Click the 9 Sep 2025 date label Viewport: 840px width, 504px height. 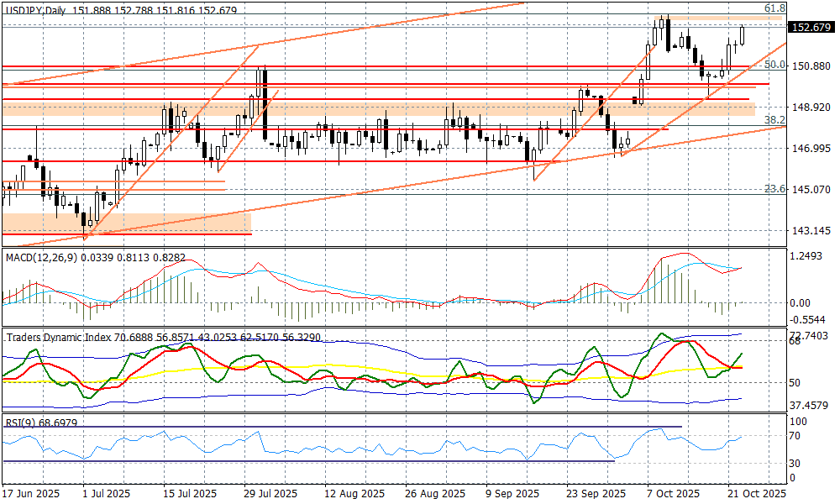click(506, 494)
